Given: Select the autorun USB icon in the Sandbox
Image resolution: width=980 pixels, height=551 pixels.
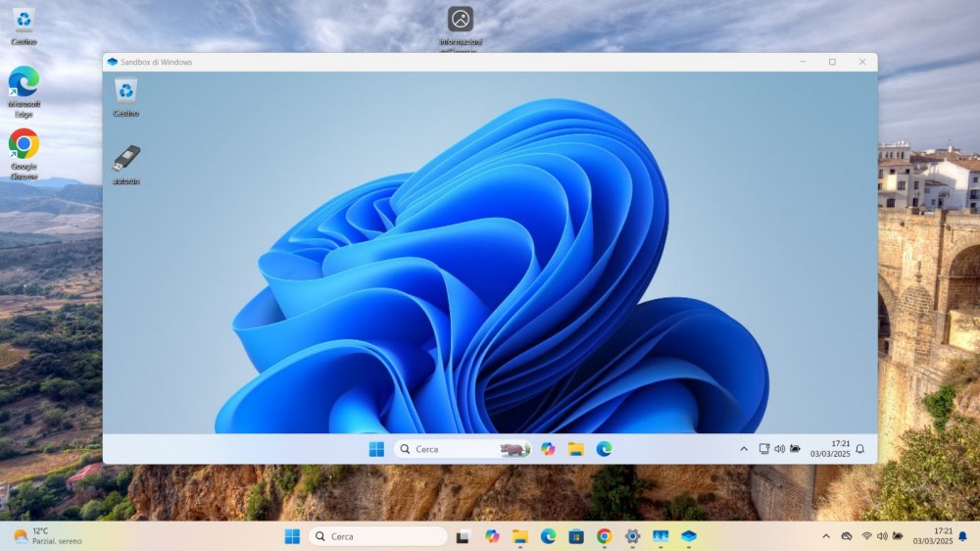Looking at the screenshot, I should [x=125, y=165].
